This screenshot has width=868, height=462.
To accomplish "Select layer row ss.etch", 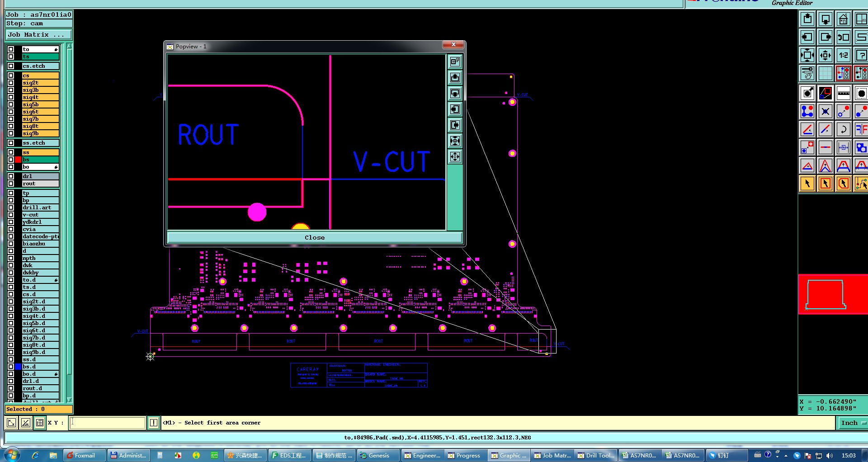I will [x=41, y=143].
